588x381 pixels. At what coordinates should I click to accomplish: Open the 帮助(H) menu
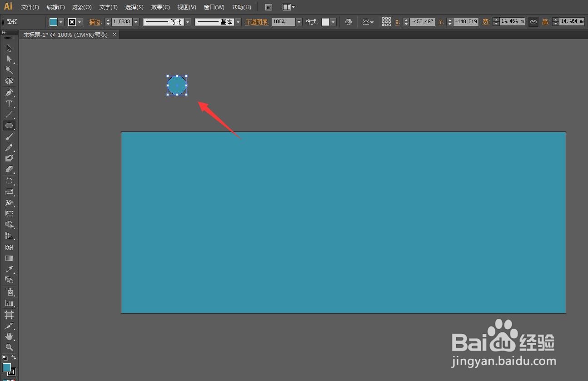pos(241,7)
